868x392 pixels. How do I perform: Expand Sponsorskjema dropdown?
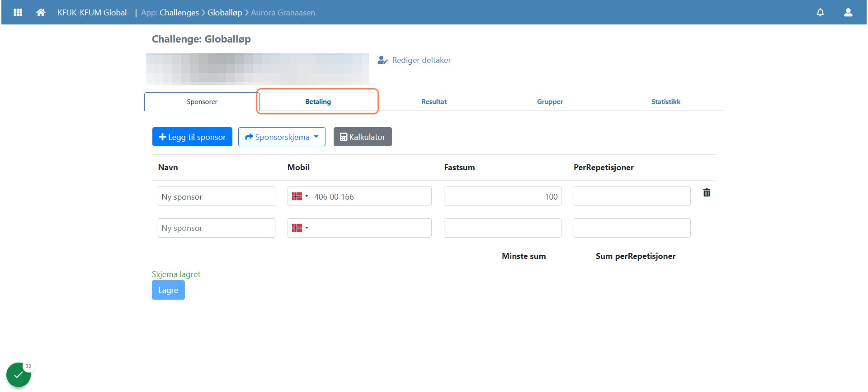click(282, 137)
